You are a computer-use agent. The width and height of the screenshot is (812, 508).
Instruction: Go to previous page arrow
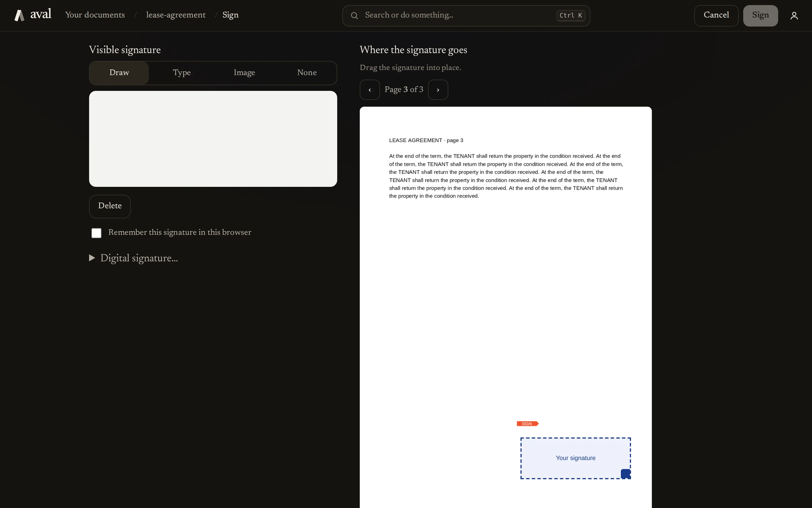click(370, 90)
